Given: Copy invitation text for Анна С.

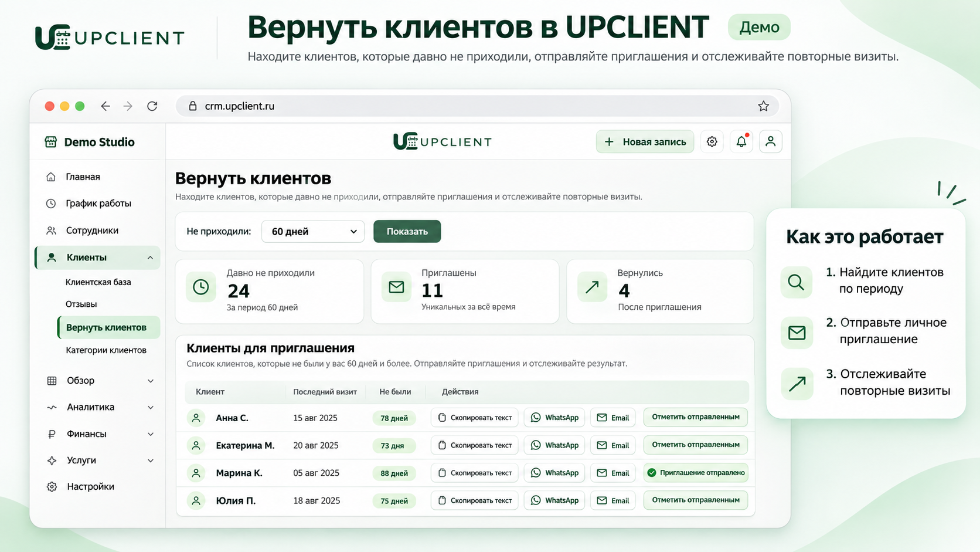Looking at the screenshot, I should pos(475,418).
